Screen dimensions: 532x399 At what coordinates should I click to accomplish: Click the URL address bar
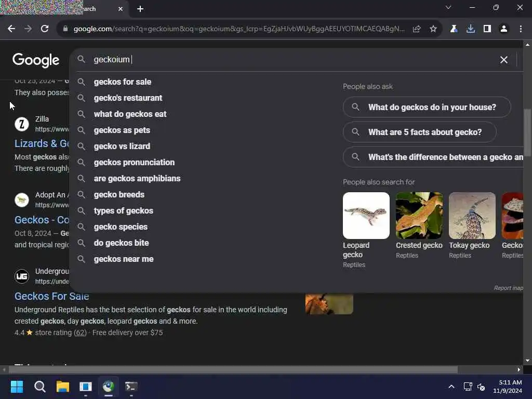pyautogui.click(x=239, y=29)
